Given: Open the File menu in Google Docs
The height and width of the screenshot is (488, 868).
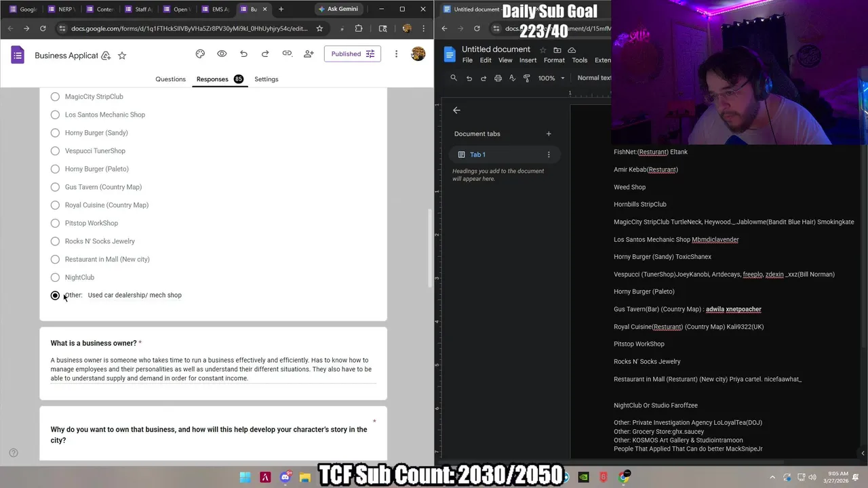Looking at the screenshot, I should click(x=467, y=60).
